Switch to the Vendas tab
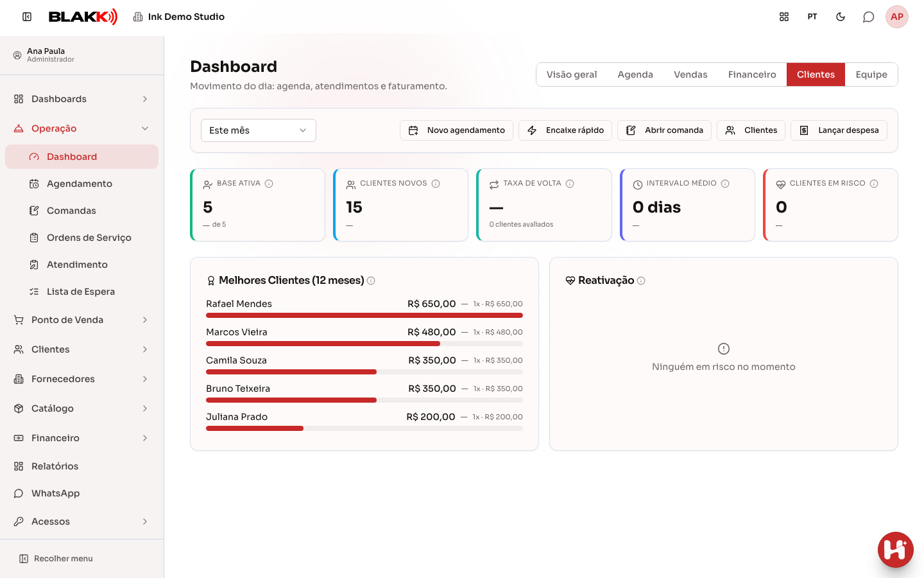Viewport: 924px width, 578px height. point(690,74)
